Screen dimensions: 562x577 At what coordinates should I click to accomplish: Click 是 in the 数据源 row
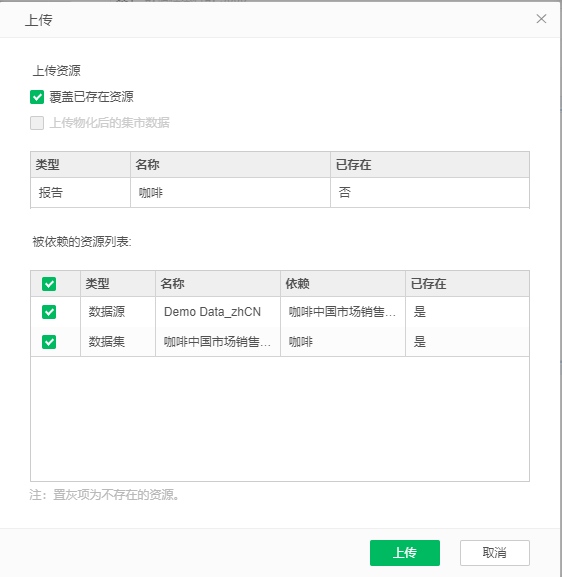coord(420,312)
